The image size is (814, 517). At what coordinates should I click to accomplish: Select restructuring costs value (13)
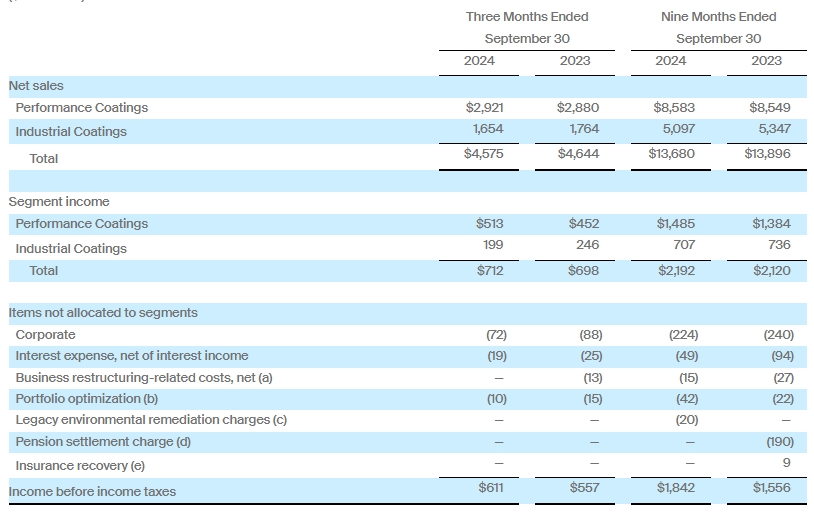pos(593,377)
